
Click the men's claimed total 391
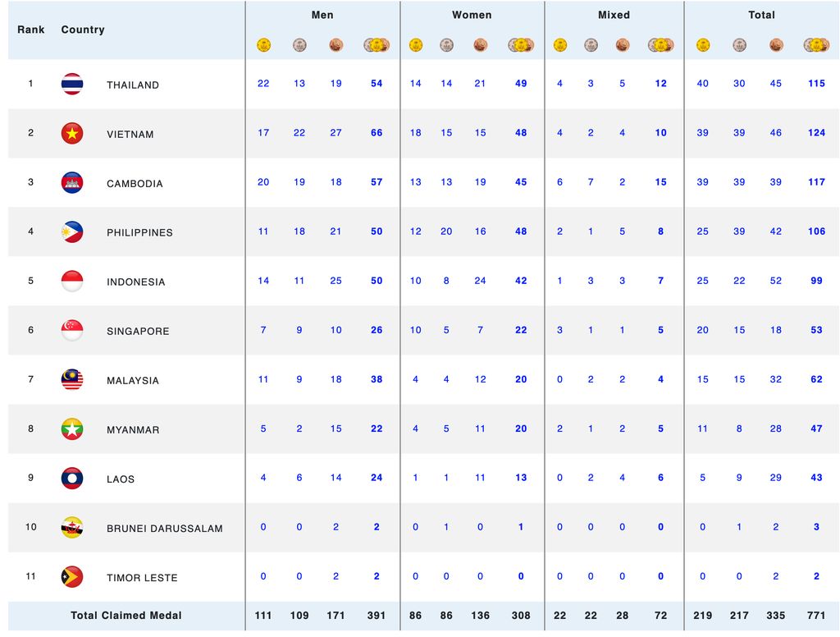(x=377, y=616)
